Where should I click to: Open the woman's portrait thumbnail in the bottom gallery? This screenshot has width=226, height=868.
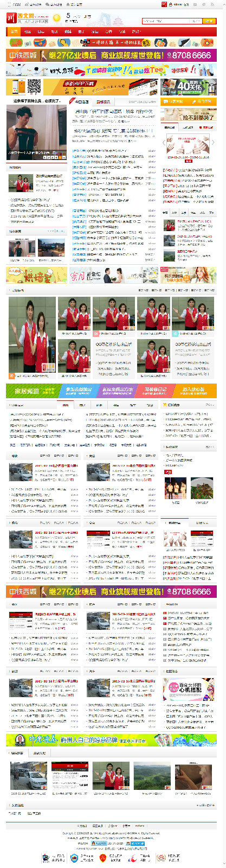(x=193, y=775)
